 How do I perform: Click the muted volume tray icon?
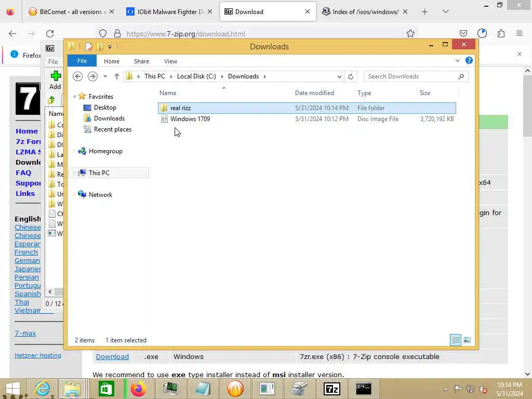point(483,389)
